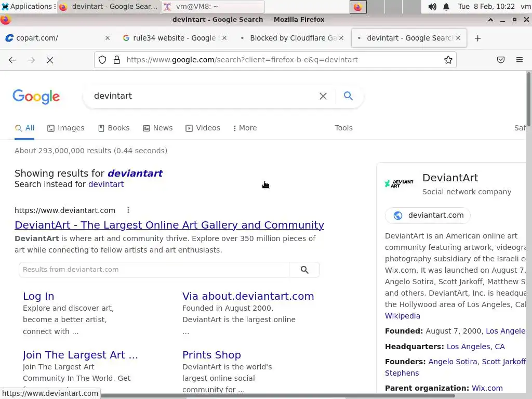Click the Firefox address bar URL
Image resolution: width=532 pixels, height=399 pixels.
[x=242, y=60]
